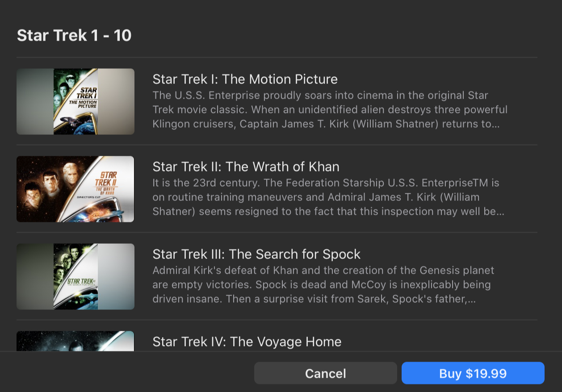The image size is (562, 392).
Task: Cancel the bundle purchase dialog
Action: tap(325, 373)
